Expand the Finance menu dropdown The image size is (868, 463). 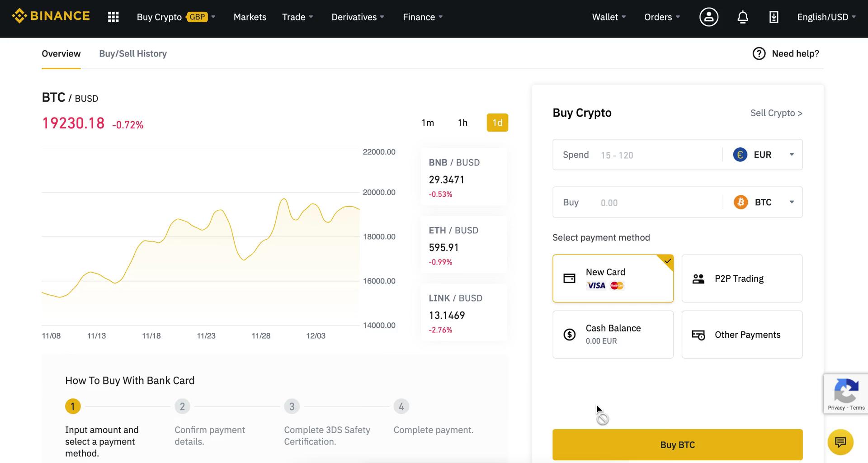[423, 17]
